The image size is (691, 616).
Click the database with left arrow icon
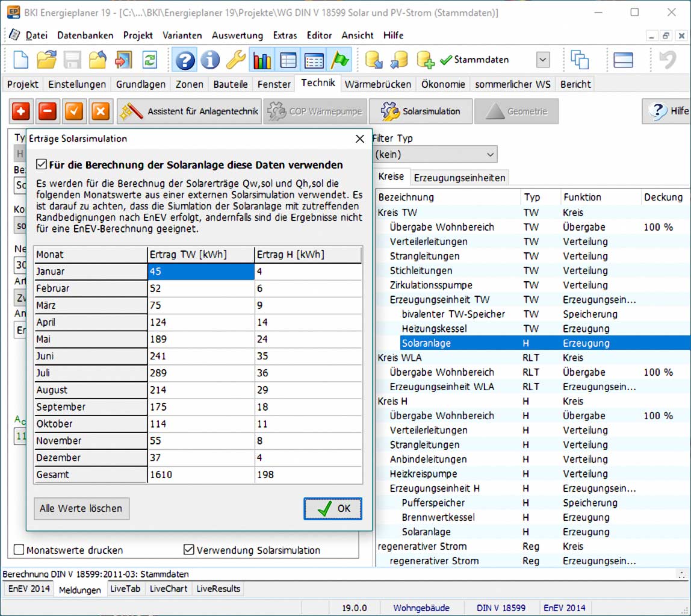[x=399, y=60]
